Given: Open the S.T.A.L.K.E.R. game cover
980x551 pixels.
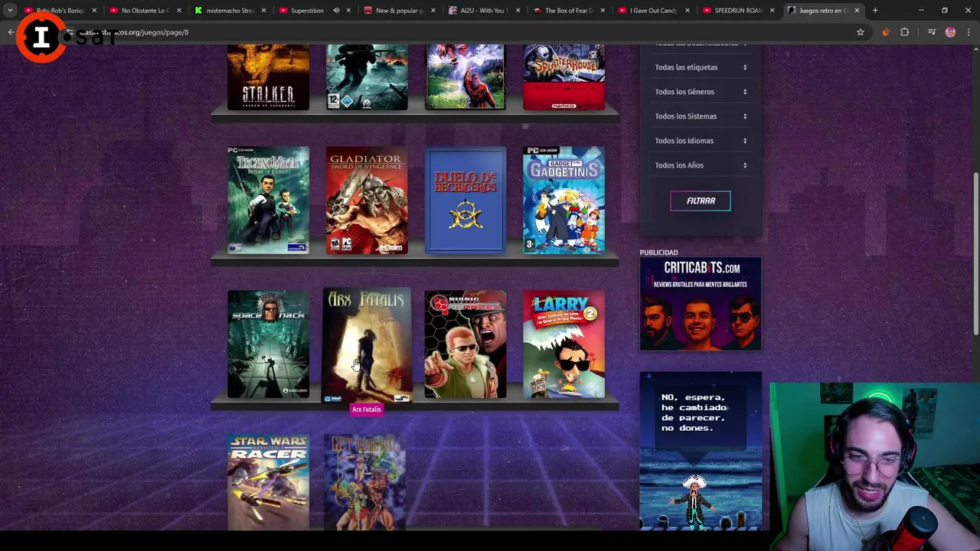Looking at the screenshot, I should click(268, 77).
